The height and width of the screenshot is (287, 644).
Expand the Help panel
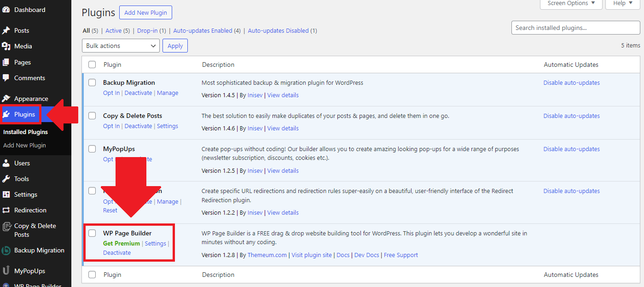(623, 3)
